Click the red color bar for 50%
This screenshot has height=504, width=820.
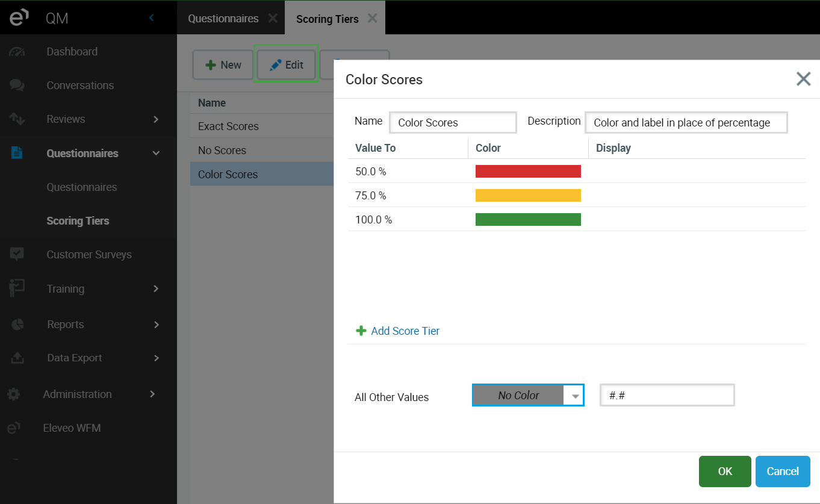coord(528,172)
